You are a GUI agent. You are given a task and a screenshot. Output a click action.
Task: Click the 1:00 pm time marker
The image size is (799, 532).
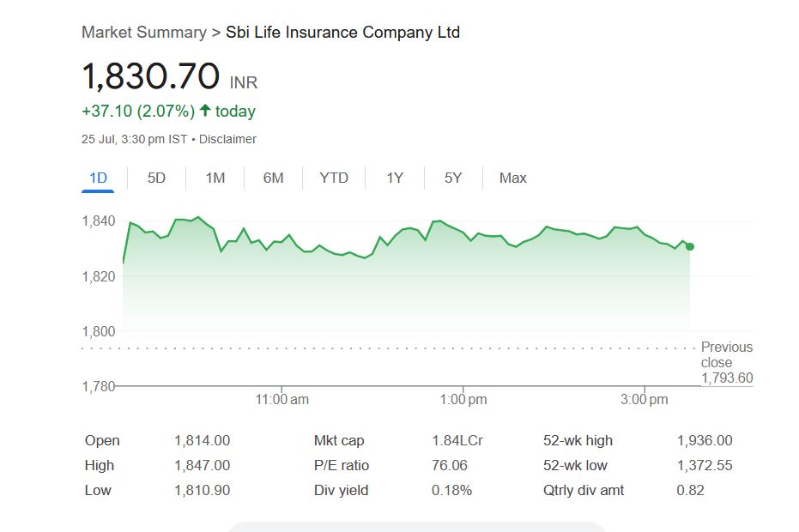pyautogui.click(x=463, y=400)
